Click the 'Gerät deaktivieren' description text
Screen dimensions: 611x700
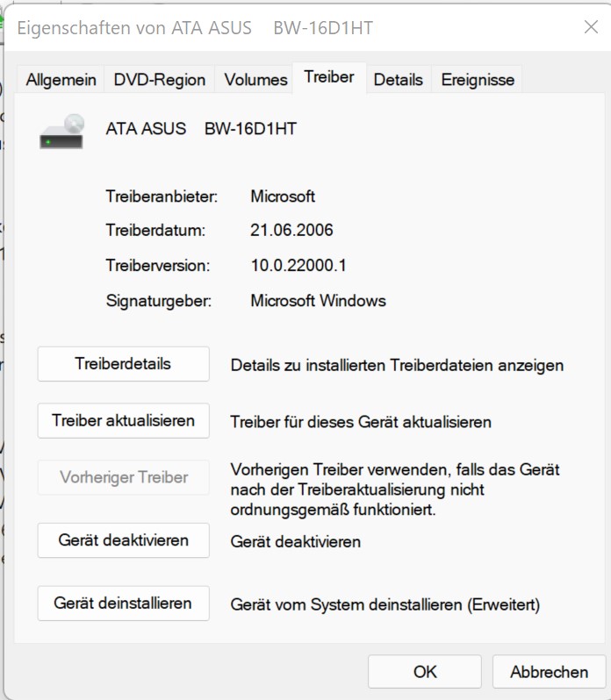[296, 542]
